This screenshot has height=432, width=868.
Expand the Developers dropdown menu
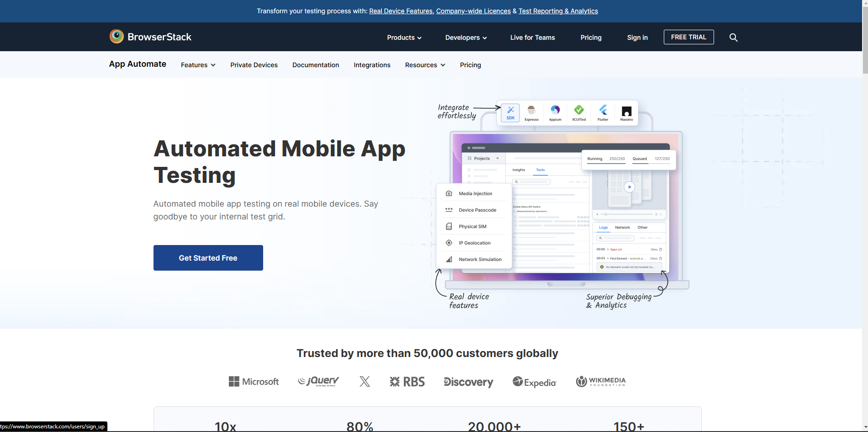[x=466, y=37]
